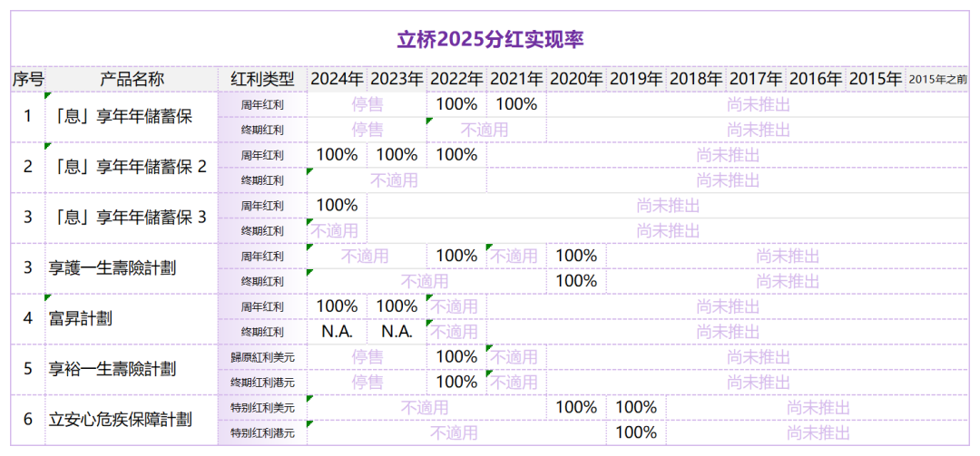
Task: Select 周年红利 for 享護一生壽險計劃
Action: (x=262, y=257)
